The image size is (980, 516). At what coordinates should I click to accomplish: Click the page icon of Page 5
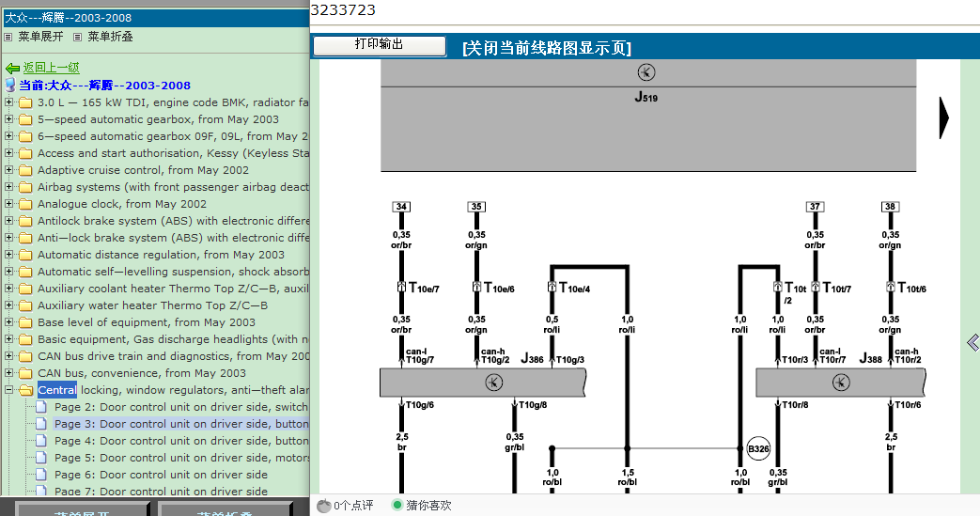[x=41, y=457]
